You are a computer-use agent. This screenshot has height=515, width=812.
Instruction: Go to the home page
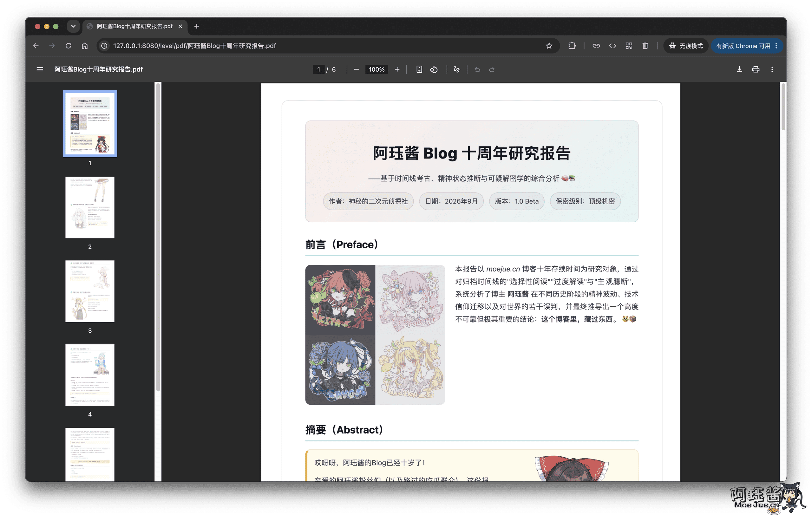coord(85,46)
